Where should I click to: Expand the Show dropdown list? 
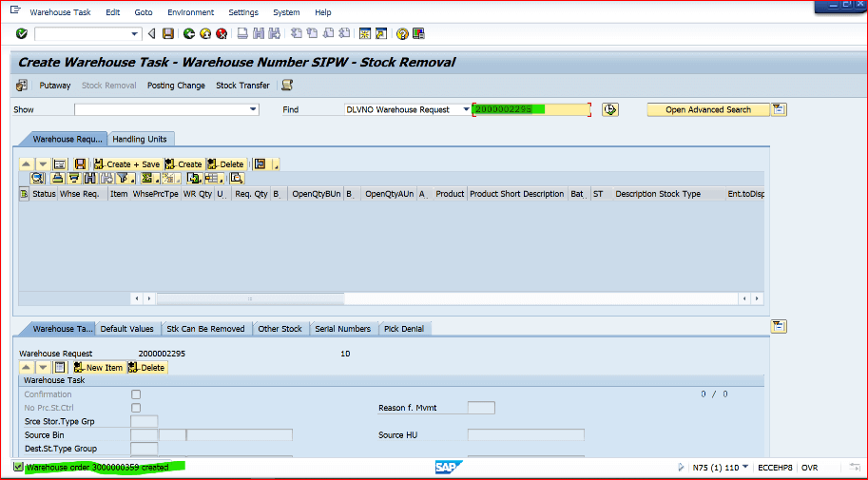click(x=253, y=109)
